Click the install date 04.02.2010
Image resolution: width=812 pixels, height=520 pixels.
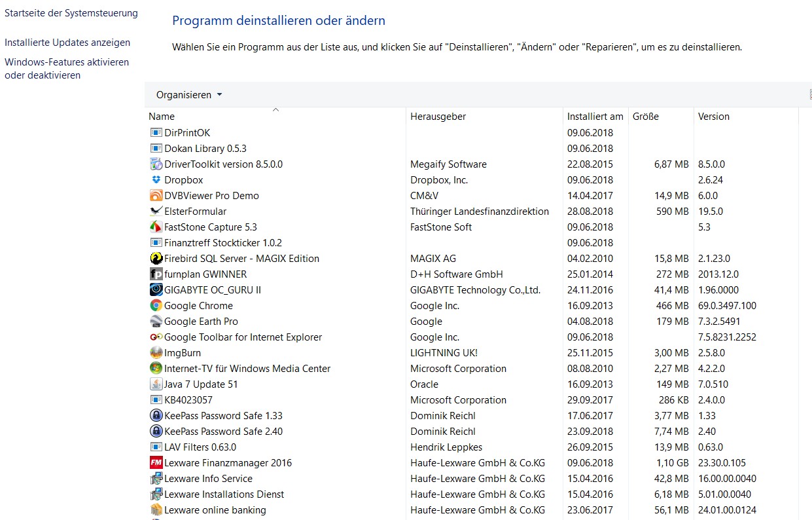click(x=590, y=259)
